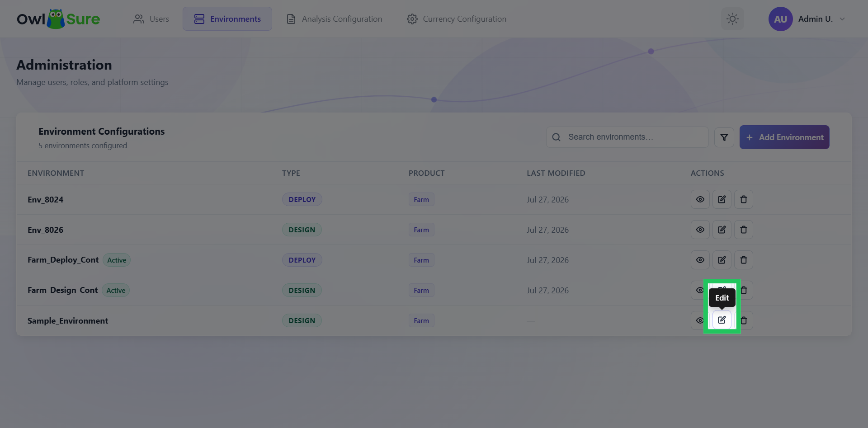Click the Env_8024 name

click(x=46, y=199)
